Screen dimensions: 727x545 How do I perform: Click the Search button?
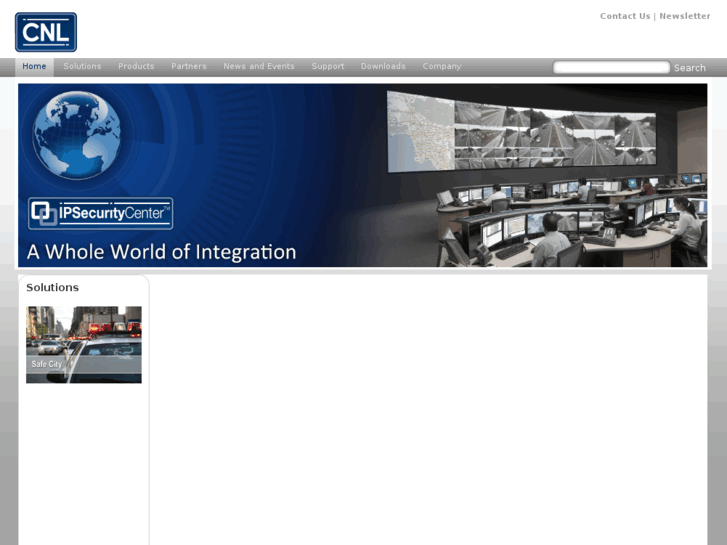pyautogui.click(x=689, y=68)
